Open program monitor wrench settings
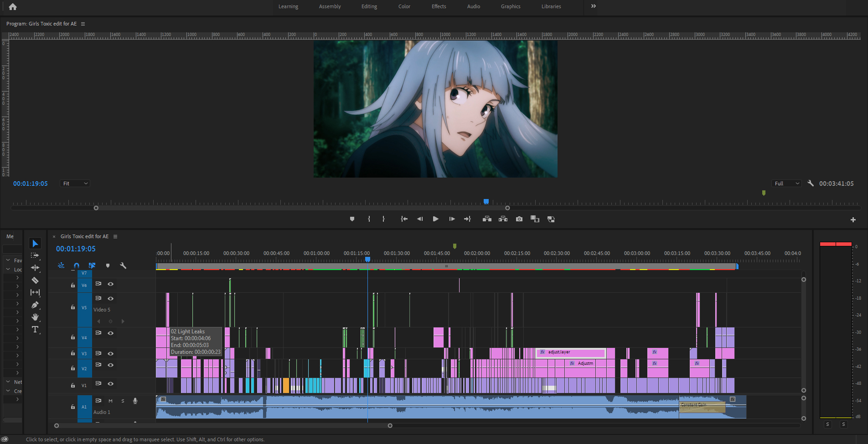 pyautogui.click(x=810, y=183)
